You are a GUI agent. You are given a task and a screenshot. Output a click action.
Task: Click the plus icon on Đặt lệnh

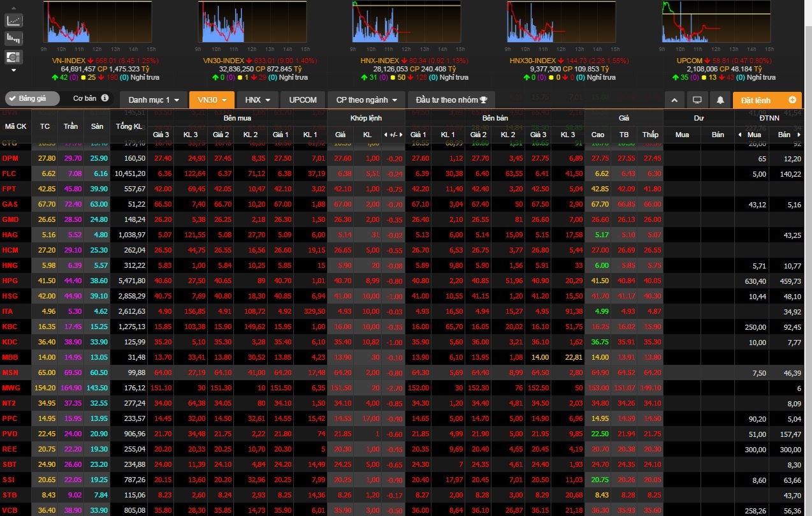click(792, 100)
